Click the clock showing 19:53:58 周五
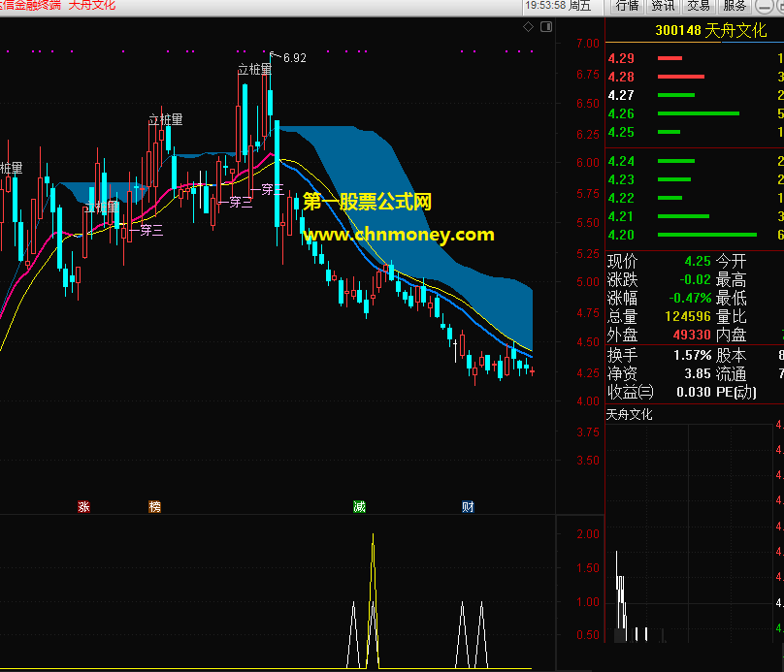784x672 pixels. [x=558, y=6]
